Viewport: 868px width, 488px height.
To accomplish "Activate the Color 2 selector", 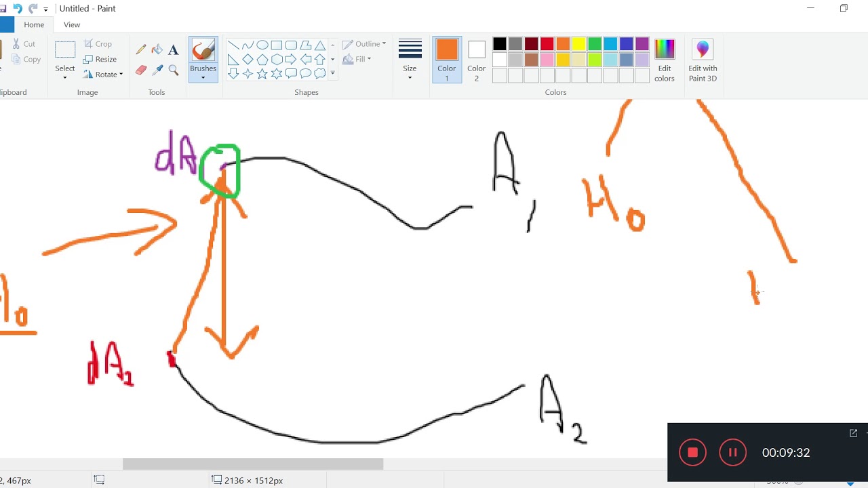I will coord(477,60).
